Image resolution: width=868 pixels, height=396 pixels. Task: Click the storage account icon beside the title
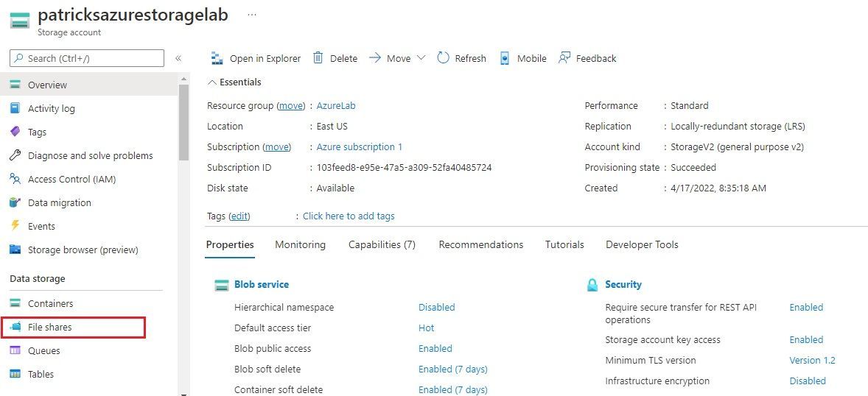20,21
